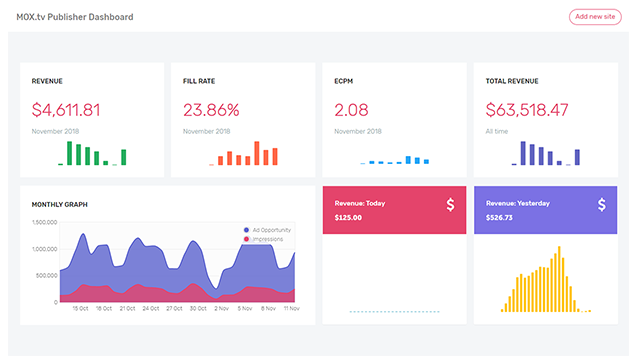Click the green Revenue mini bar chart
637x364 pixels.
pyautogui.click(x=92, y=153)
